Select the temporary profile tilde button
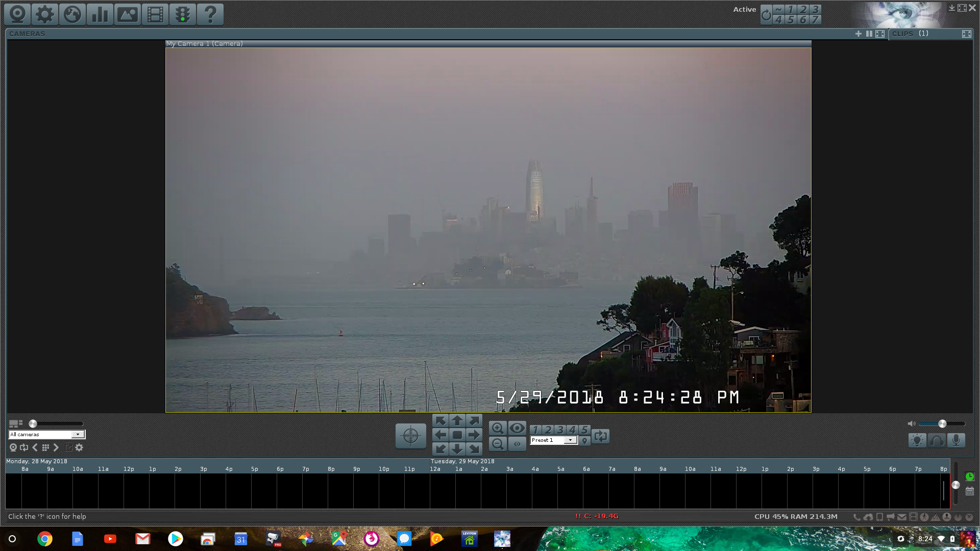 pos(778,10)
